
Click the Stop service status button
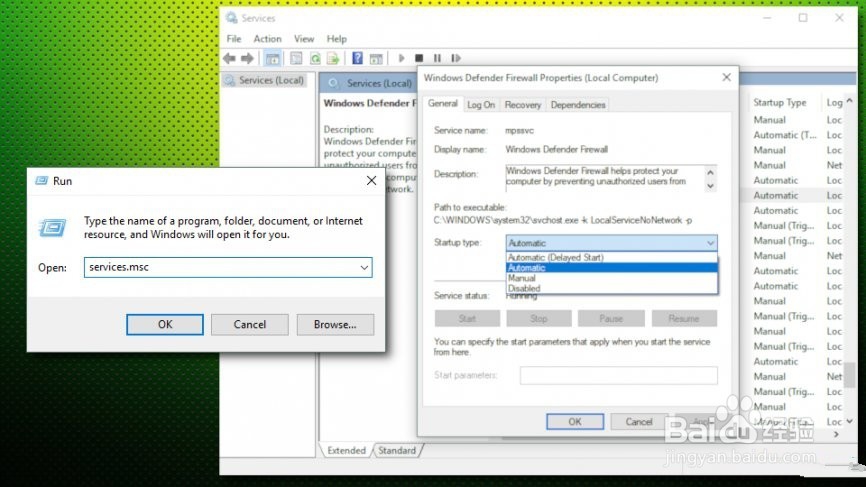538,319
